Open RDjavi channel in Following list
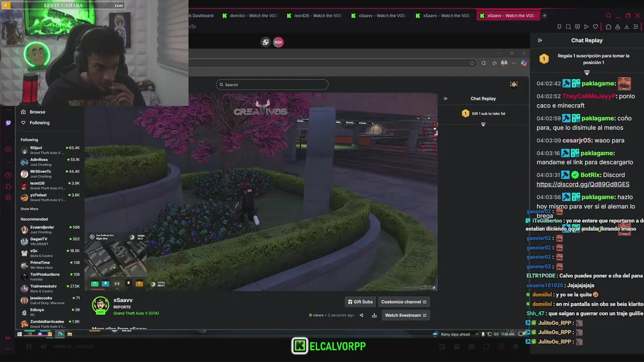The height and width of the screenshot is (362, 644). coord(50,150)
